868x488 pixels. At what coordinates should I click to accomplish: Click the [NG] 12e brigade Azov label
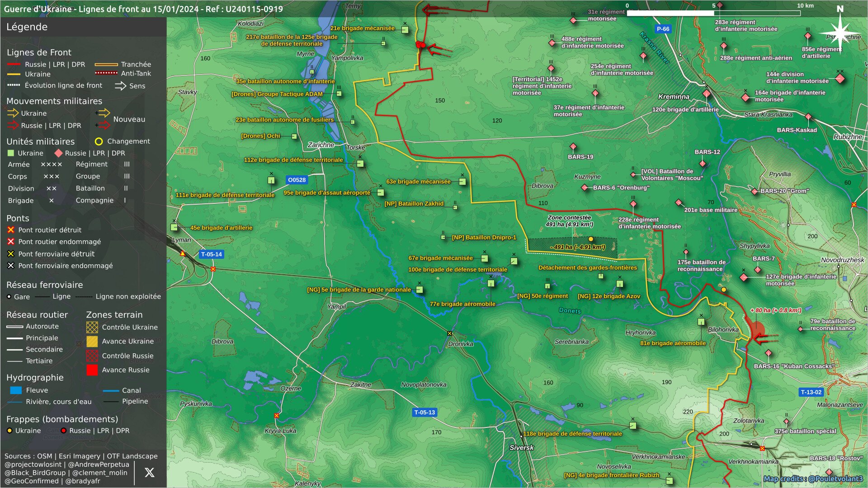click(609, 296)
